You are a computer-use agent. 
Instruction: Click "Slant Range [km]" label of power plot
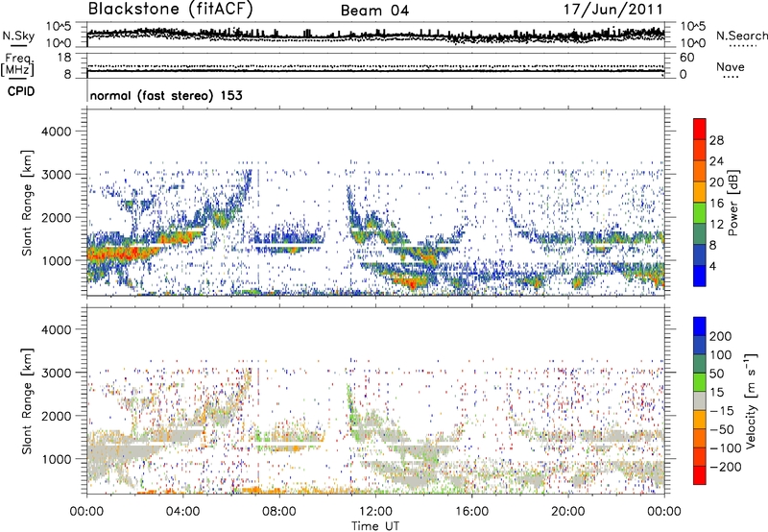point(27,203)
